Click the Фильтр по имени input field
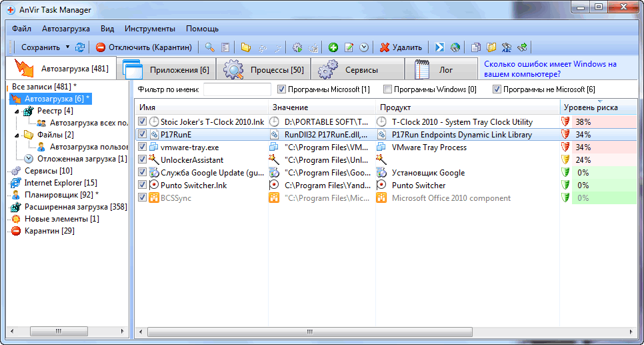The width and height of the screenshot is (644, 345). click(237, 89)
